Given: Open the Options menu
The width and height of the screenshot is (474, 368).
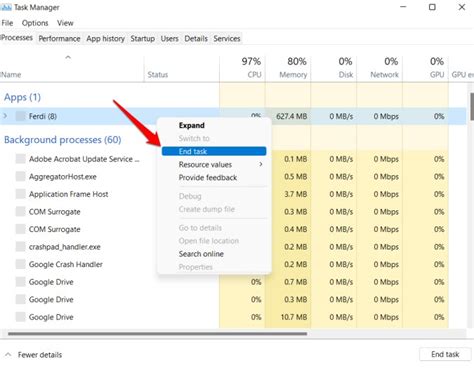Looking at the screenshot, I should pyautogui.click(x=35, y=23).
